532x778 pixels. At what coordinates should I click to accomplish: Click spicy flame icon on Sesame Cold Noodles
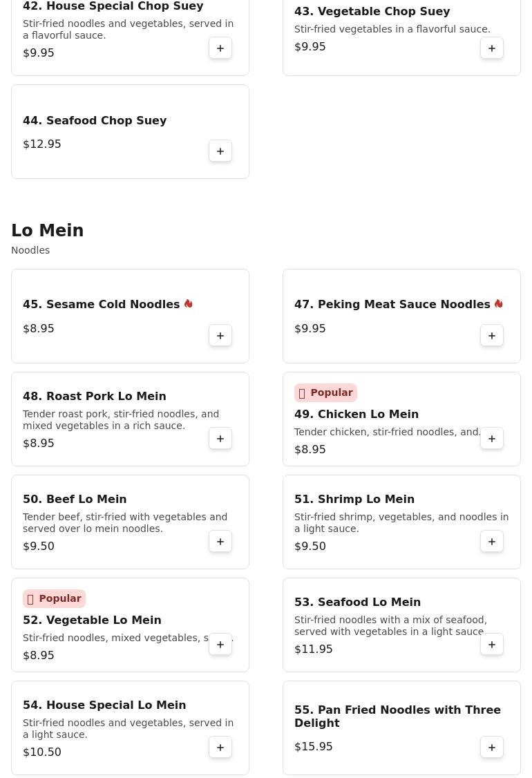(188, 303)
